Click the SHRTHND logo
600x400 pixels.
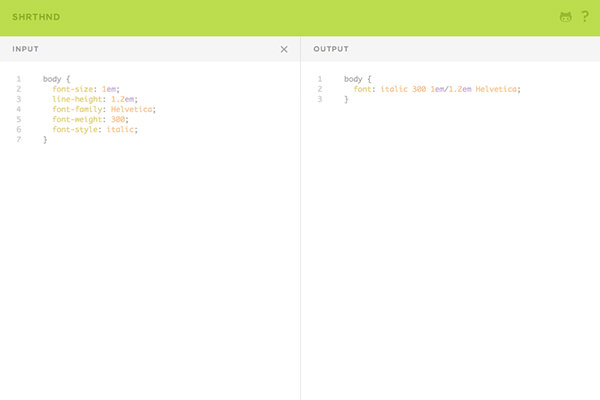pos(36,17)
